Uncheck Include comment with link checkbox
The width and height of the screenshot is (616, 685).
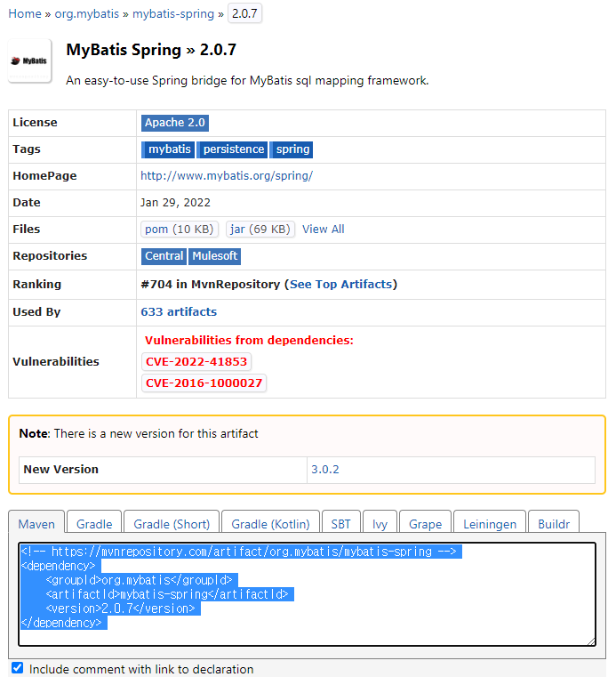click(18, 667)
